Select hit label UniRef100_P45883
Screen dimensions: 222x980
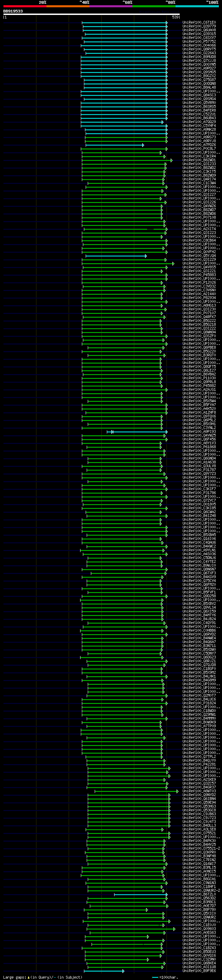click(199, 275)
